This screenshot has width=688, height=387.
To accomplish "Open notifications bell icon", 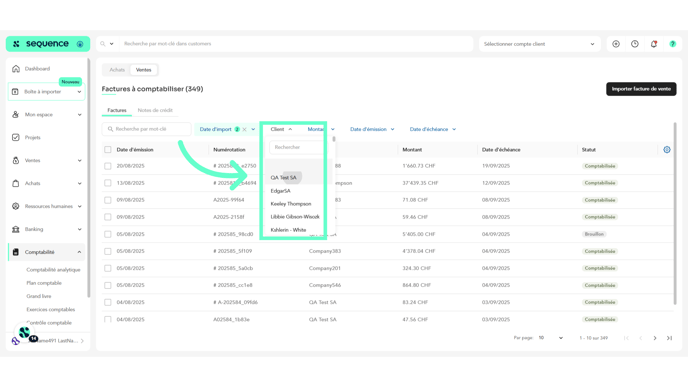I will point(654,44).
